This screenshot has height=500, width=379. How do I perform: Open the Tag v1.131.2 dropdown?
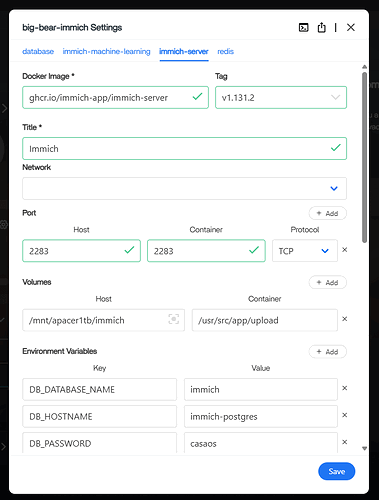[x=281, y=97]
